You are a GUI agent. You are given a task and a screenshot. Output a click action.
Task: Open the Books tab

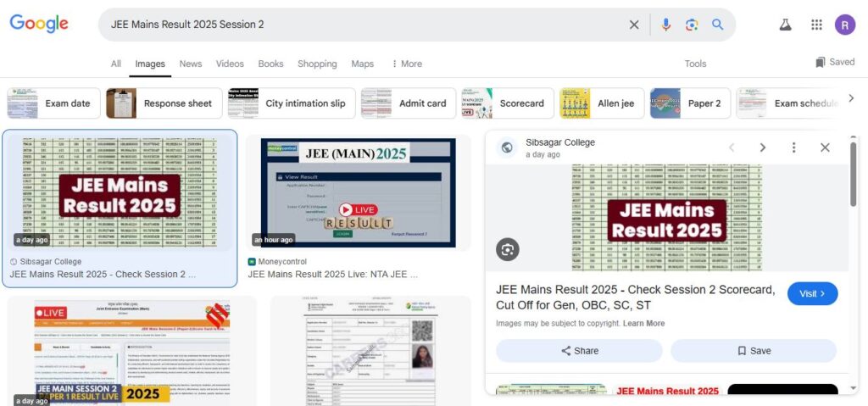pyautogui.click(x=270, y=64)
